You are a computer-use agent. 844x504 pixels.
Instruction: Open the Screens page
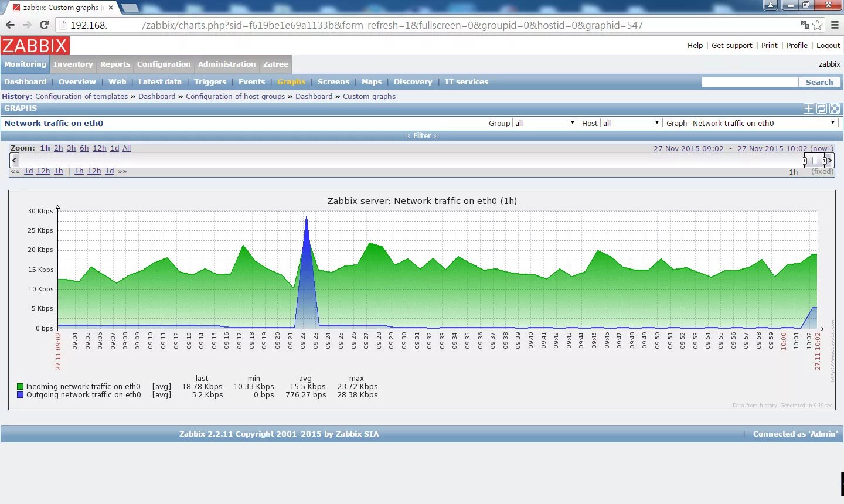[x=333, y=82]
